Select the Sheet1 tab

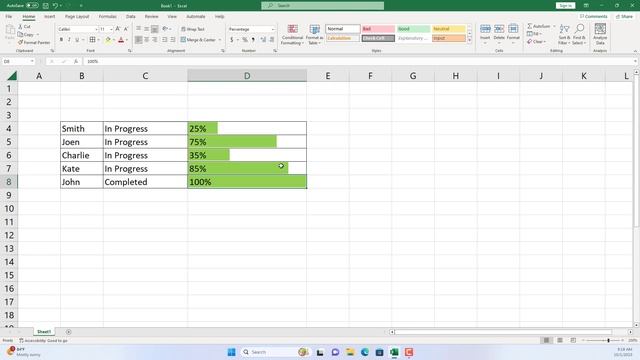44,332
